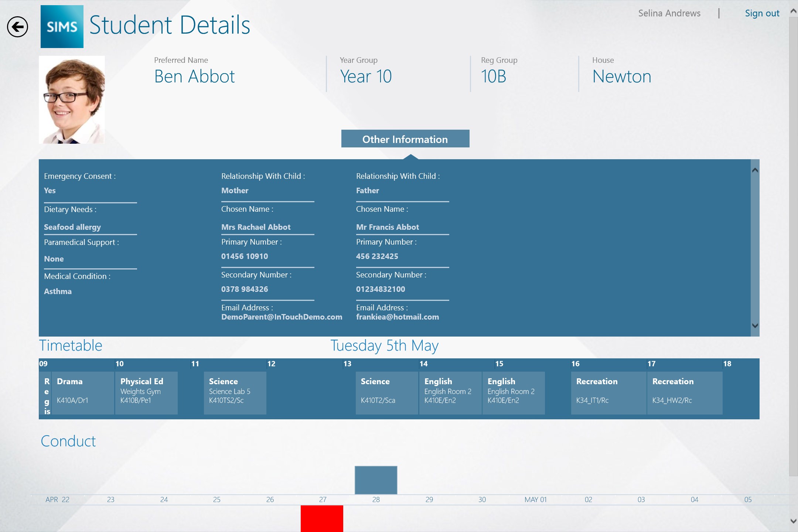Open Science lesson in Science Lab 5
The width and height of the screenshot is (798, 532).
click(x=235, y=392)
